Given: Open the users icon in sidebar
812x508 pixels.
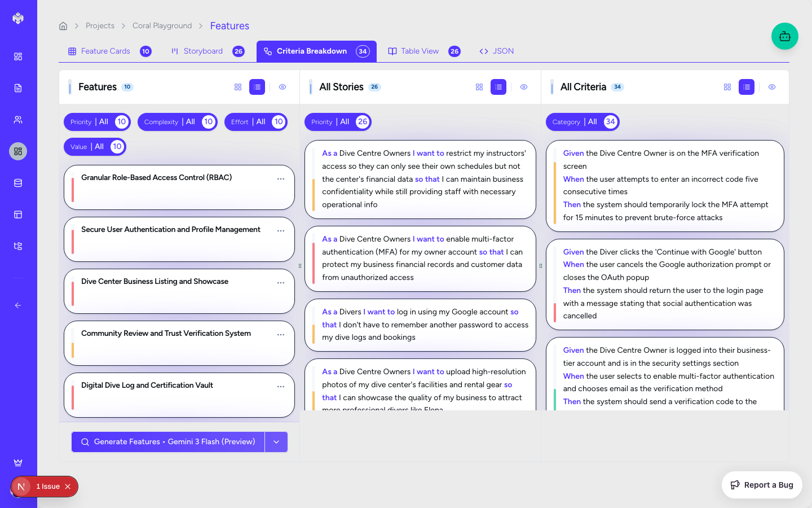Looking at the screenshot, I should pos(18,120).
